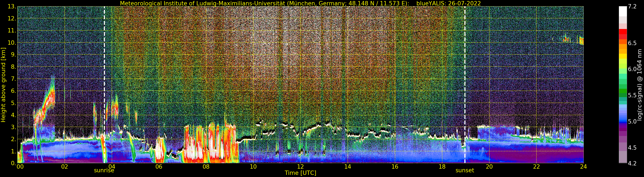The image size is (644, 177).
Task: Click the 'sunrise' label below the axis
Action: [104, 170]
